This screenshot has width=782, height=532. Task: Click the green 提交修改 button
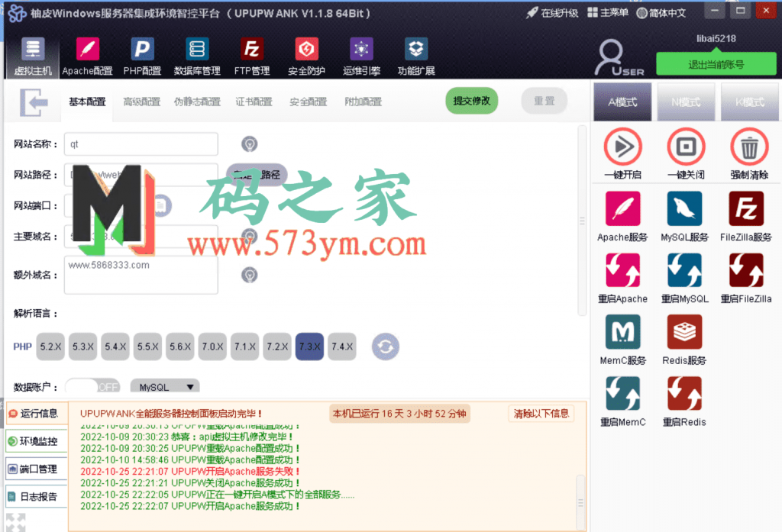tap(471, 101)
